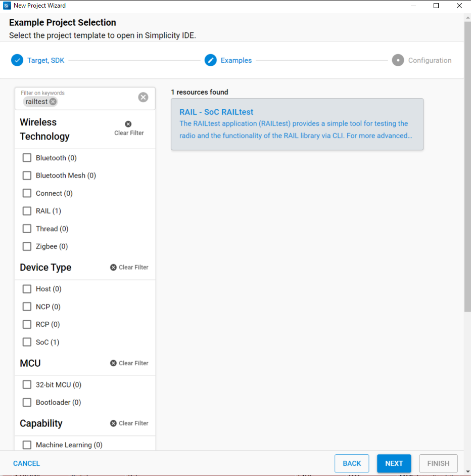Check the 32-bit MCU (0) checkbox
Viewport: 471px width, 476px height.
point(27,384)
